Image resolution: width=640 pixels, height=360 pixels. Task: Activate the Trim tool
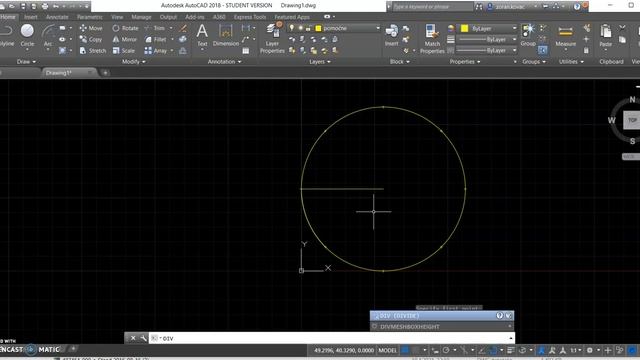[x=155, y=28]
